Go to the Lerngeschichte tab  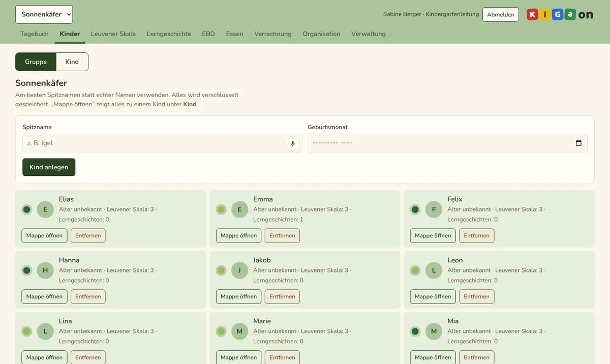[x=169, y=34]
